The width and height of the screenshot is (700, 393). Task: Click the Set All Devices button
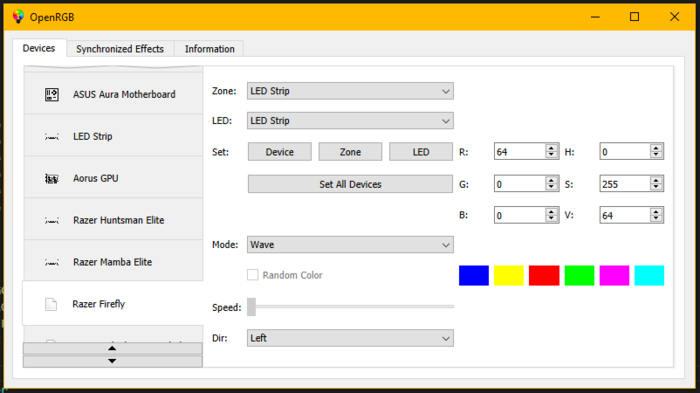pos(350,184)
